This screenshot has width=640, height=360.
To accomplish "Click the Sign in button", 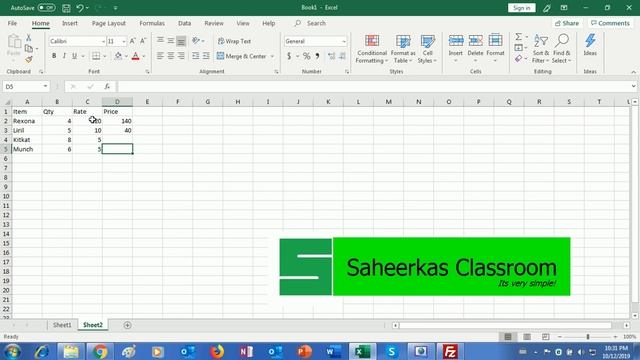I will coord(522,8).
